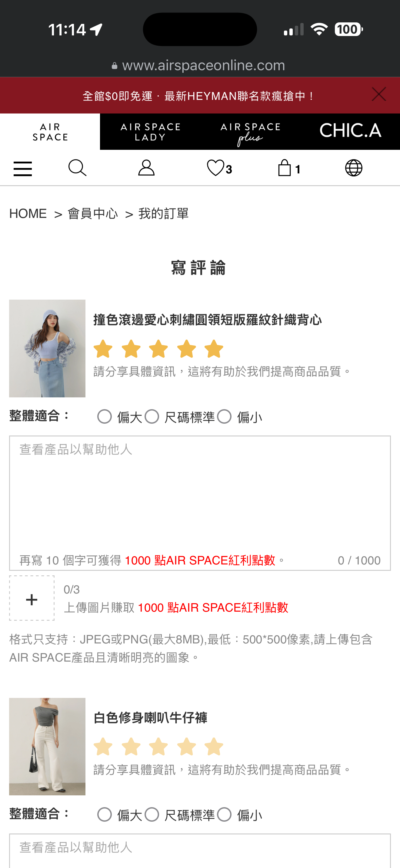Go to 會員中心 breadcrumb link
The height and width of the screenshot is (868, 400).
pyautogui.click(x=93, y=214)
